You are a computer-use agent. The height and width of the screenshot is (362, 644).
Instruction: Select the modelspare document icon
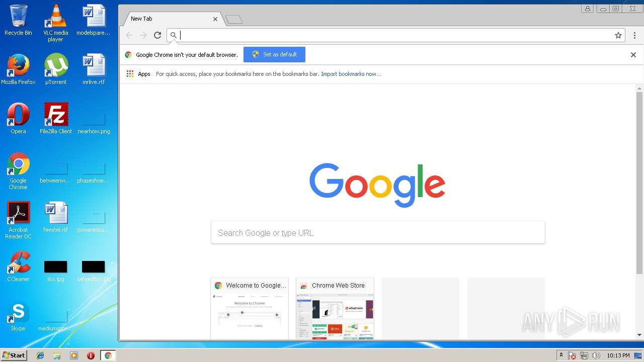point(94,20)
